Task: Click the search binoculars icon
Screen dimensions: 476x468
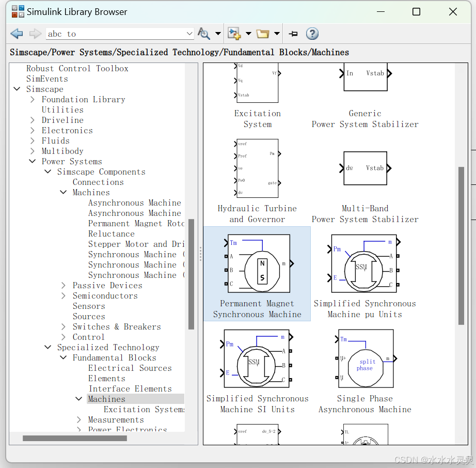Action: coord(204,34)
